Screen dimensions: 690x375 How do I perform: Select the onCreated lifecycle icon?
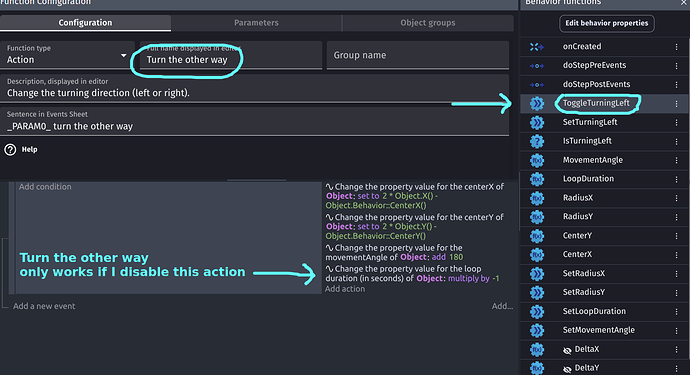pos(537,47)
